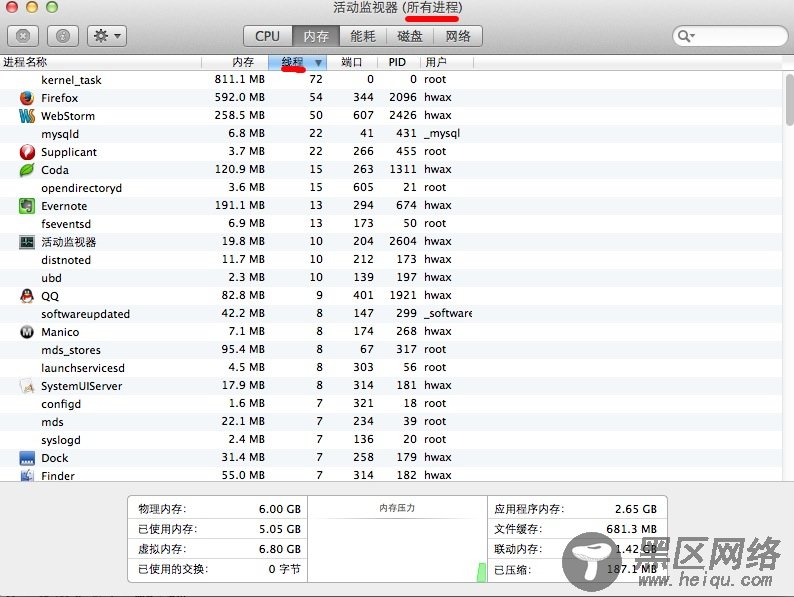The width and height of the screenshot is (794, 597).
Task: Switch to the 能耗 tab
Action: click(363, 36)
